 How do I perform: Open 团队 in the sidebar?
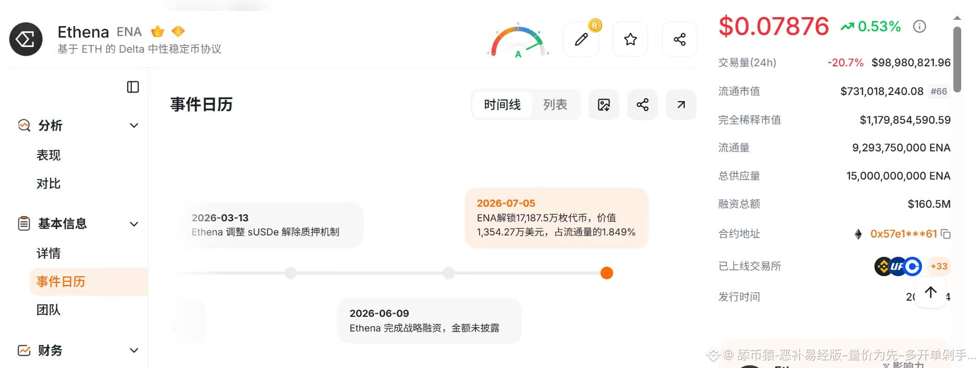point(49,310)
